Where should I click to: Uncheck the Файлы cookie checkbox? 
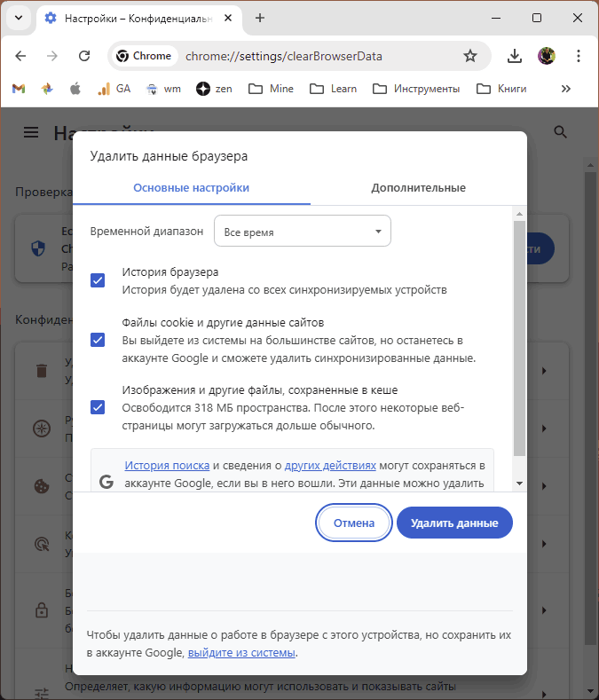[x=98, y=340]
